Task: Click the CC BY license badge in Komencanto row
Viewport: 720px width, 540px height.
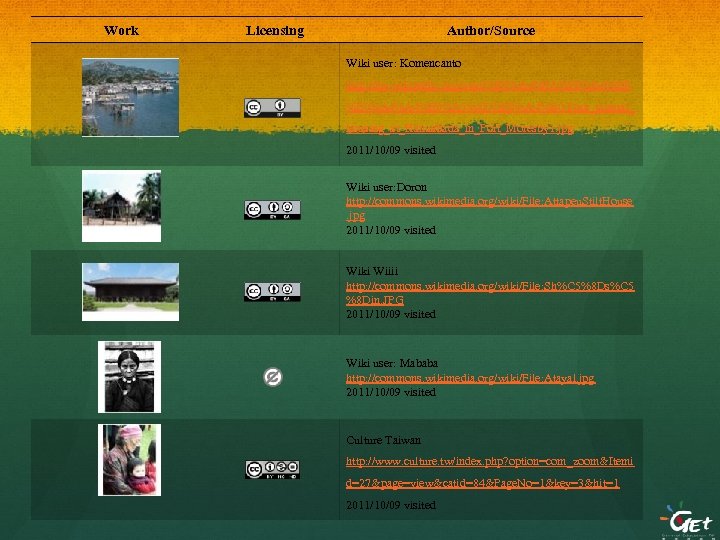Action: pos(272,107)
